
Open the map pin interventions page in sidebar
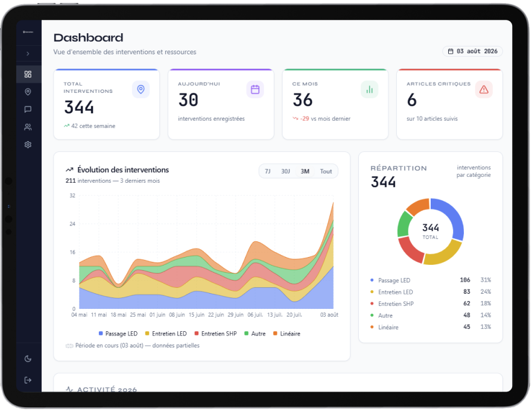(28, 92)
